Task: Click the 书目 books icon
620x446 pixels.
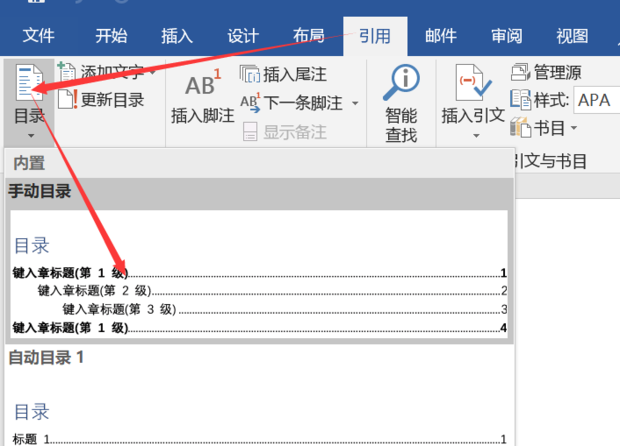Action: tap(520, 128)
